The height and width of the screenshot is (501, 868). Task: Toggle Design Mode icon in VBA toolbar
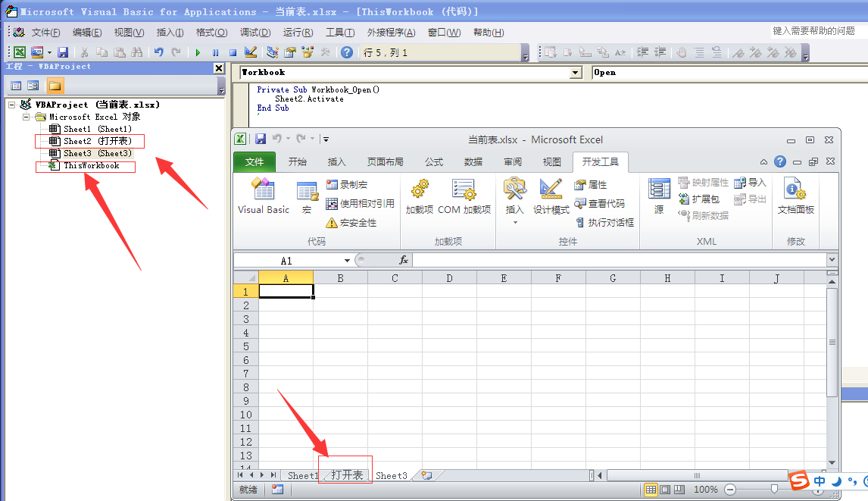click(251, 52)
